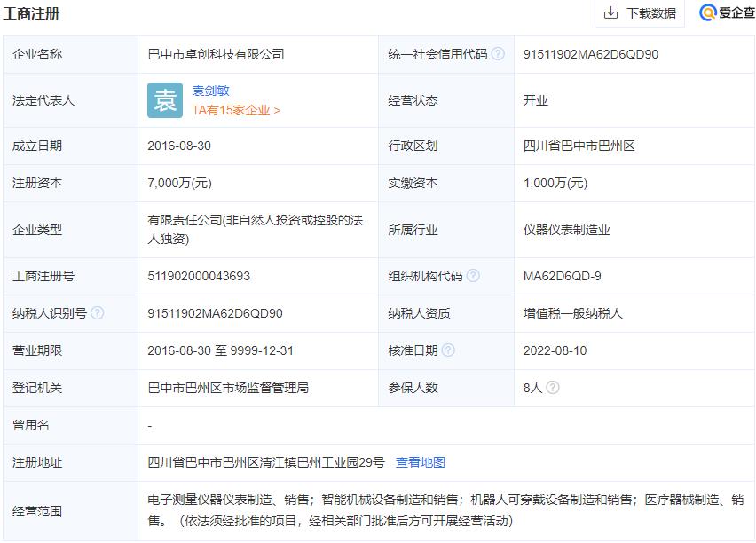Click the info icon next to 核准日期
The height and width of the screenshot is (543, 756).
(448, 350)
